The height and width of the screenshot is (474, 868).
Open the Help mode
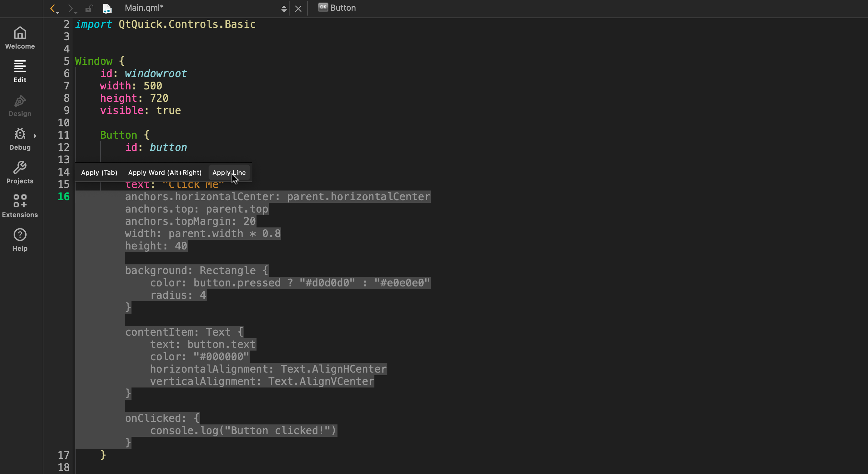[x=19, y=239]
